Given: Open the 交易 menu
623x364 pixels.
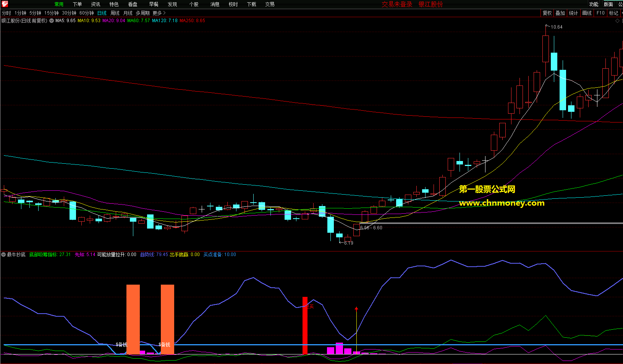Looking at the screenshot, I should click(270, 4).
